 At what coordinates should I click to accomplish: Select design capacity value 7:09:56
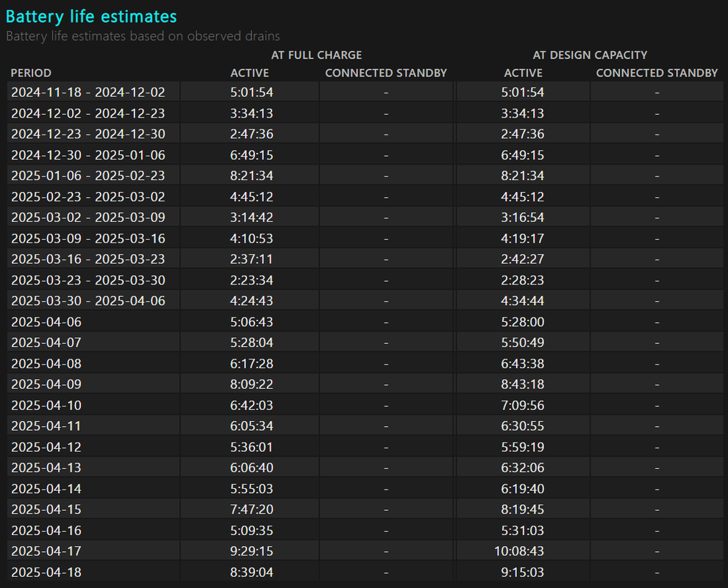point(522,406)
